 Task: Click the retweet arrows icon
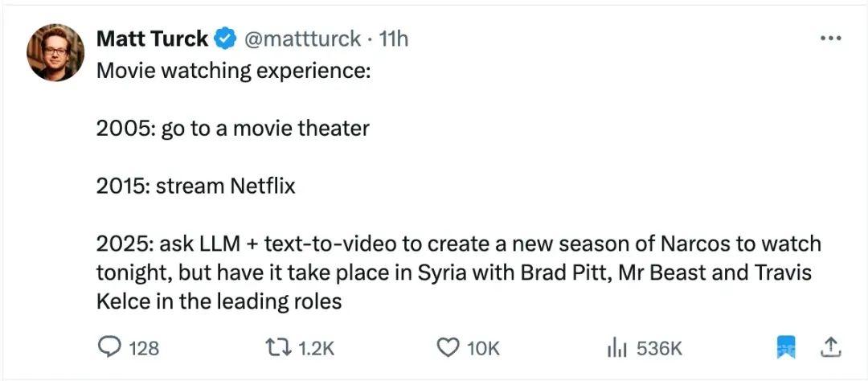tap(279, 348)
